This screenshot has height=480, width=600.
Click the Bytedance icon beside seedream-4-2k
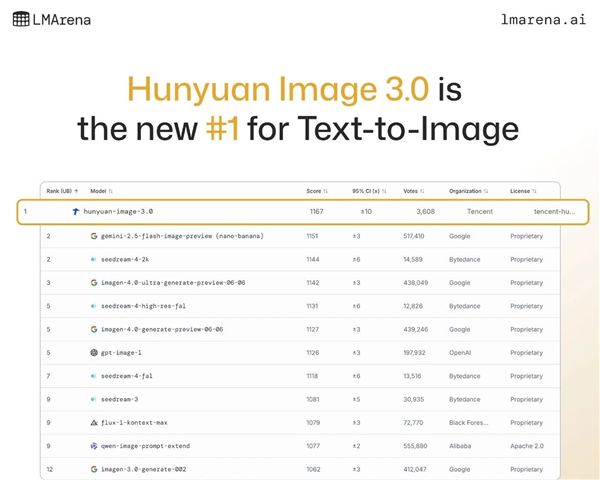pos(93,260)
